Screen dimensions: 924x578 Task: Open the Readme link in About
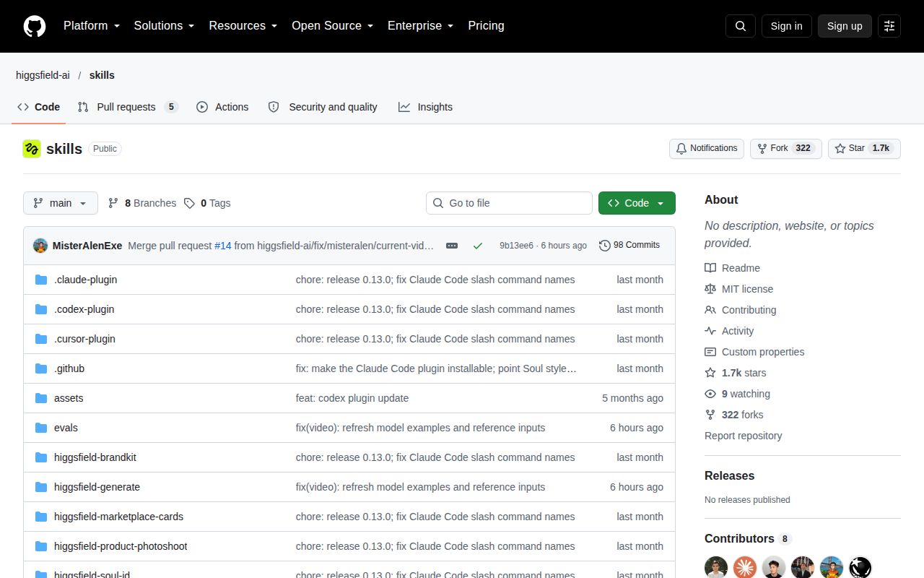point(732,268)
